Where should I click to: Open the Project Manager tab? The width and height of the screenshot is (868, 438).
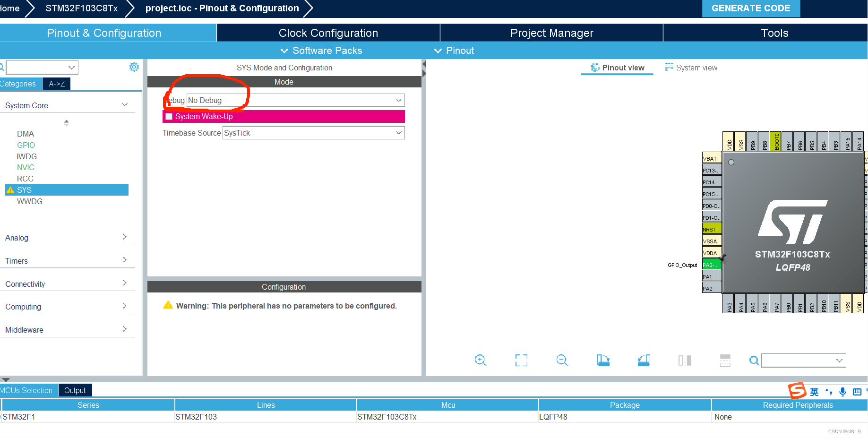coord(551,33)
